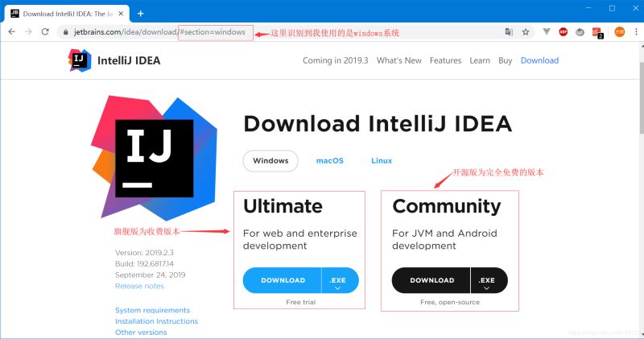Open the Installation Instructions link
This screenshot has height=339, width=644.
[x=156, y=321]
